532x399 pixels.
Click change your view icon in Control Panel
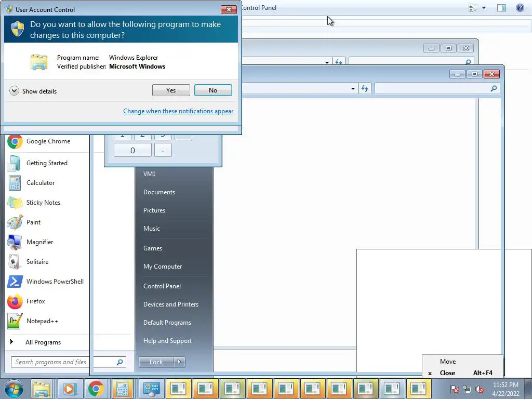473,8
